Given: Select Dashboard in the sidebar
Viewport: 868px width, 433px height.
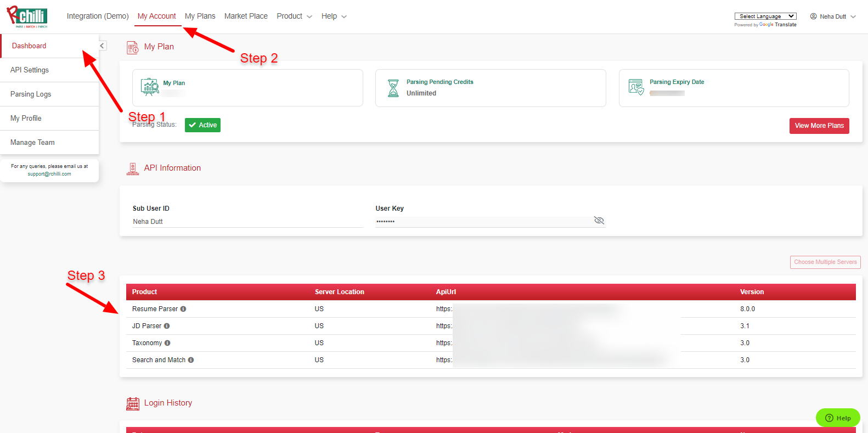Looking at the screenshot, I should 49,46.
